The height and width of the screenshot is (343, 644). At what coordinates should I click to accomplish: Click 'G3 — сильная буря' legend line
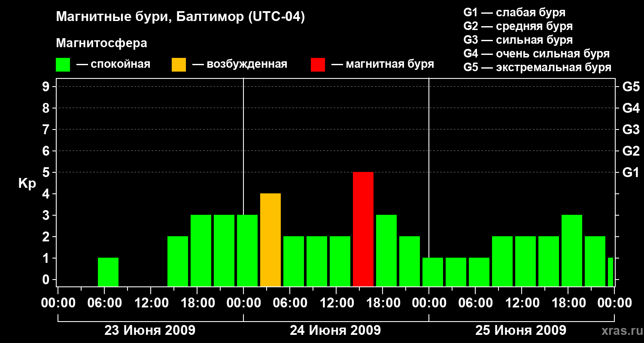[518, 40]
